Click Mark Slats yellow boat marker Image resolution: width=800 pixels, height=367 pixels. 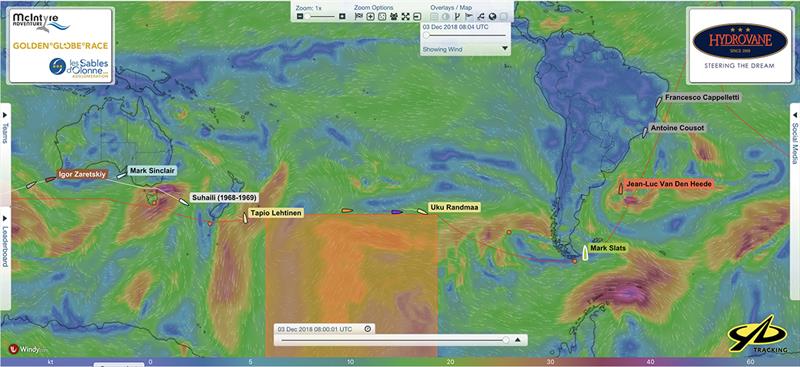(585, 252)
